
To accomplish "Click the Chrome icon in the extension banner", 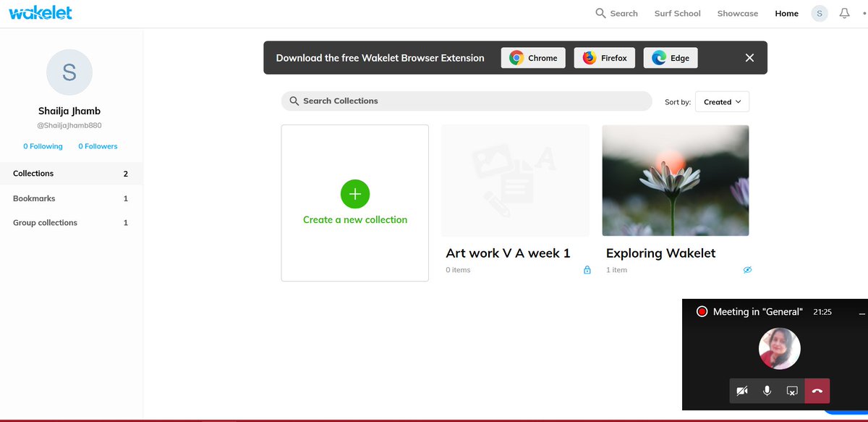I will tap(517, 57).
